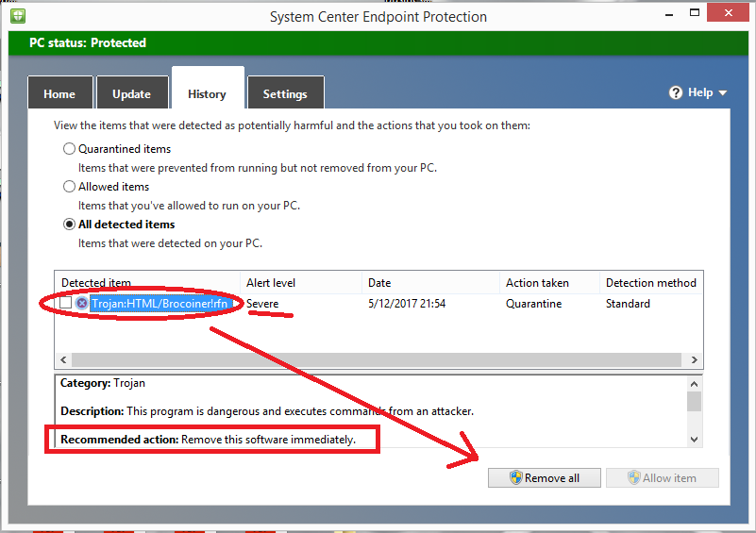The width and height of the screenshot is (756, 533).
Task: Close the System Center Endpoint Protection window
Action: 728,13
